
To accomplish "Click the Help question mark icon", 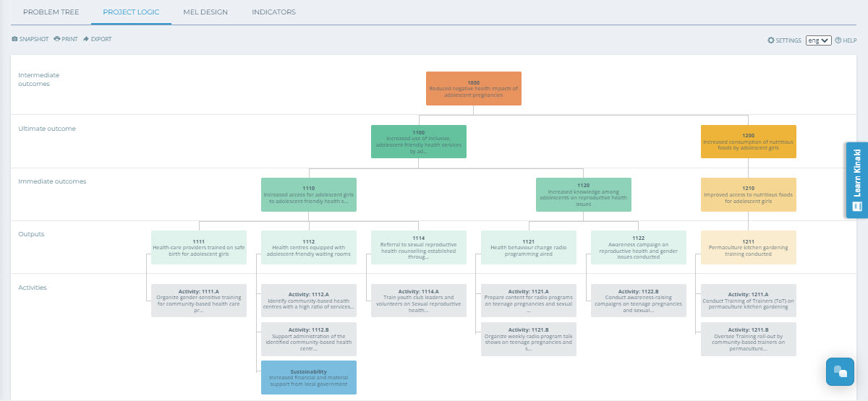I will click(838, 40).
